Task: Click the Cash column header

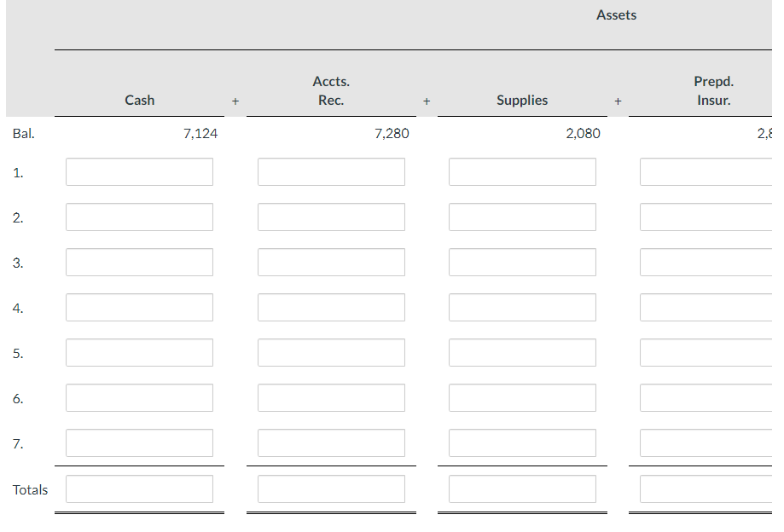Action: [x=140, y=100]
